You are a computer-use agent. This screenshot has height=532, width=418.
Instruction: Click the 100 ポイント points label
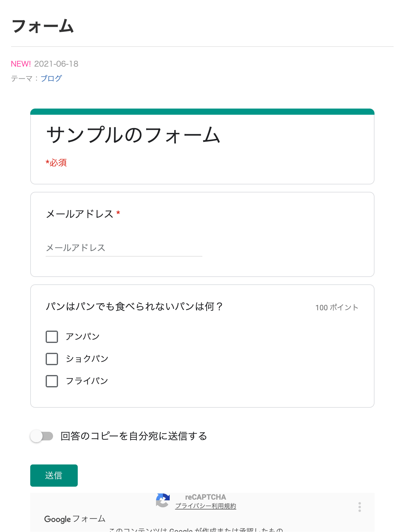(x=337, y=307)
